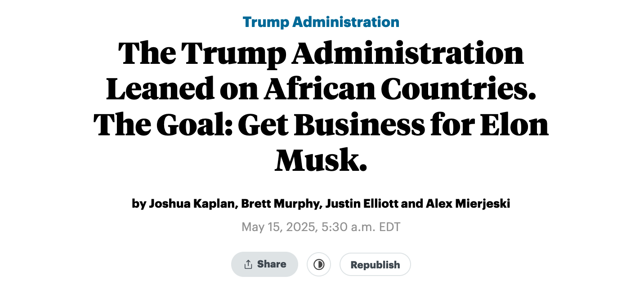The image size is (644, 294).
Task: Click the word "Musk." in headline
Action: coord(321,160)
